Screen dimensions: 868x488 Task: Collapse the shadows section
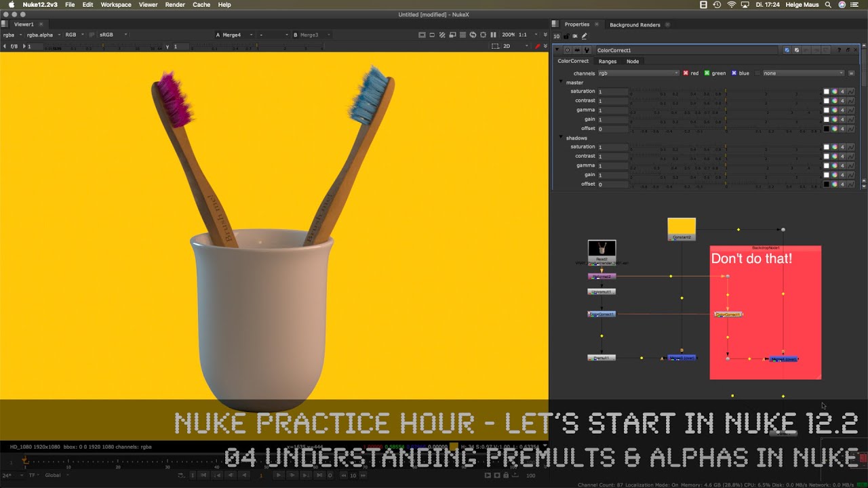[561, 138]
